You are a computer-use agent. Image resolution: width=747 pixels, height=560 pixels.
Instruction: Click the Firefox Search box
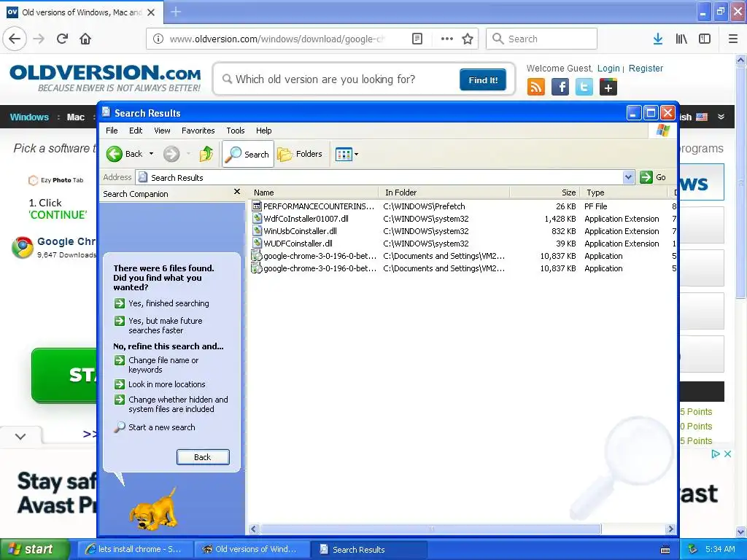click(x=542, y=39)
